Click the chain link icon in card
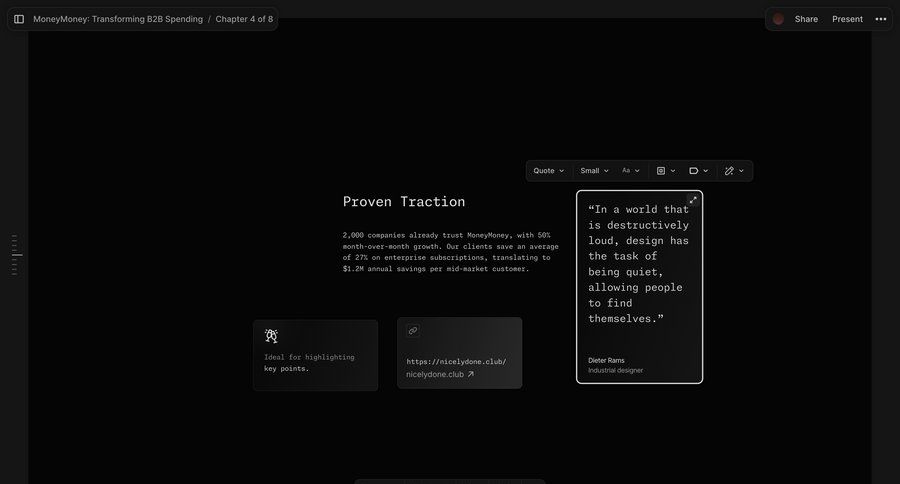This screenshot has height=484, width=900. tap(413, 331)
